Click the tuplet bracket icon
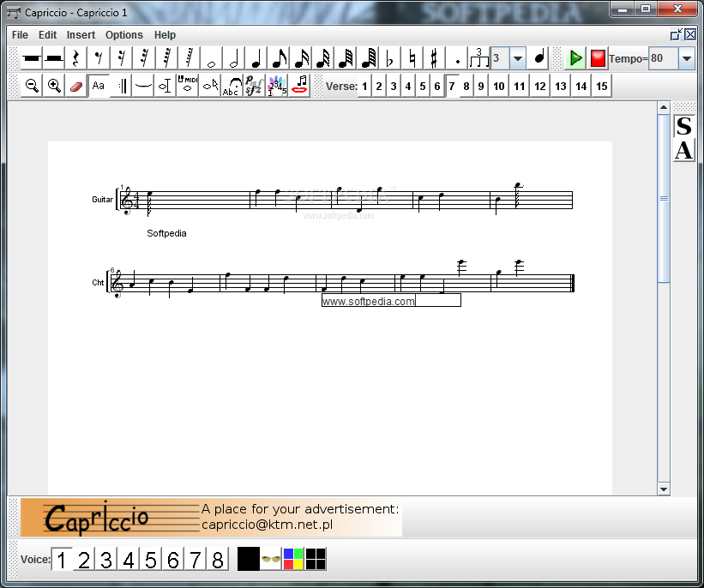 click(x=479, y=58)
